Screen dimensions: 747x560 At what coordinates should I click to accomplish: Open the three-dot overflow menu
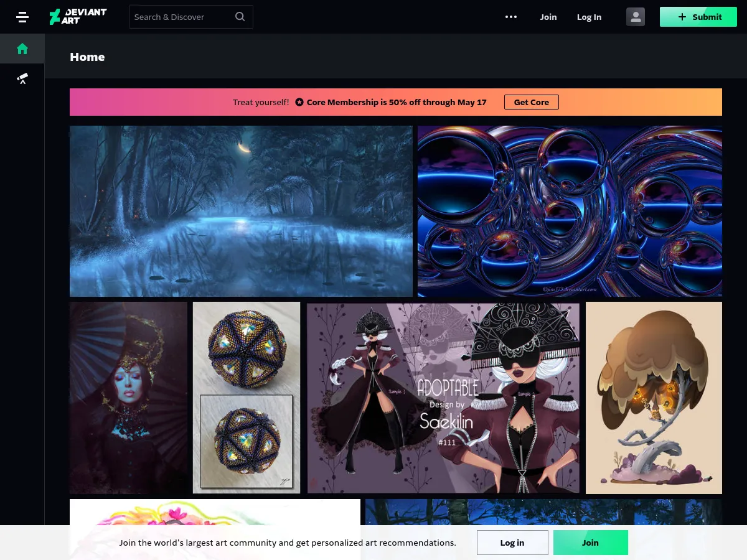coord(511,17)
